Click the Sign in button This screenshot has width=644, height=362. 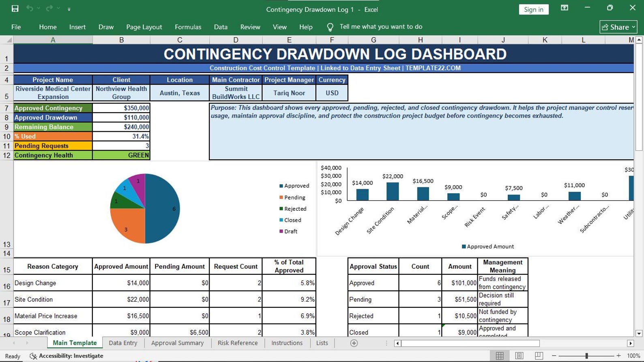click(x=534, y=9)
